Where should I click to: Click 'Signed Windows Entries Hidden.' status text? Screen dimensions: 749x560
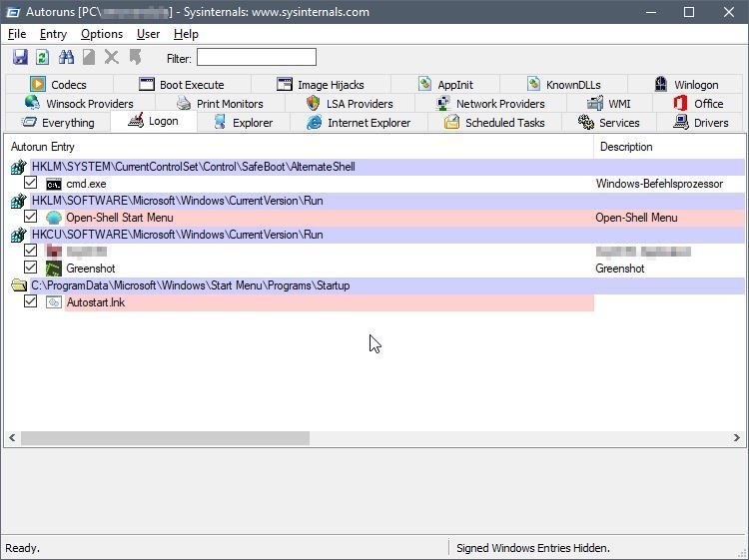(533, 548)
